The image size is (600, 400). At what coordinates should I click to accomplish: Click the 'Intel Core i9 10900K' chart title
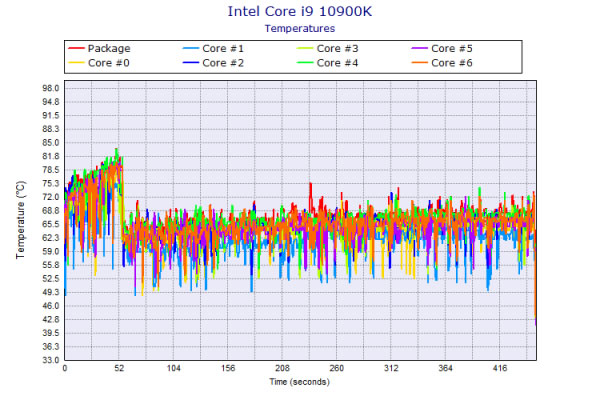click(300, 11)
